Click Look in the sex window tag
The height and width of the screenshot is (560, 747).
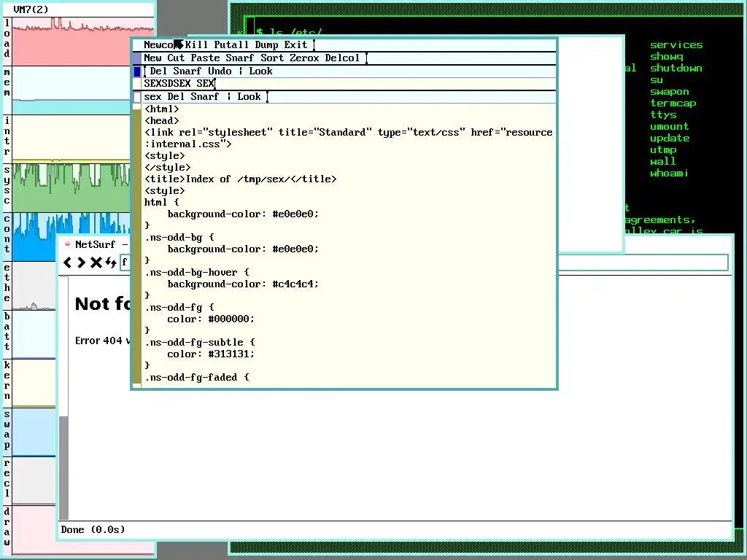point(249,97)
